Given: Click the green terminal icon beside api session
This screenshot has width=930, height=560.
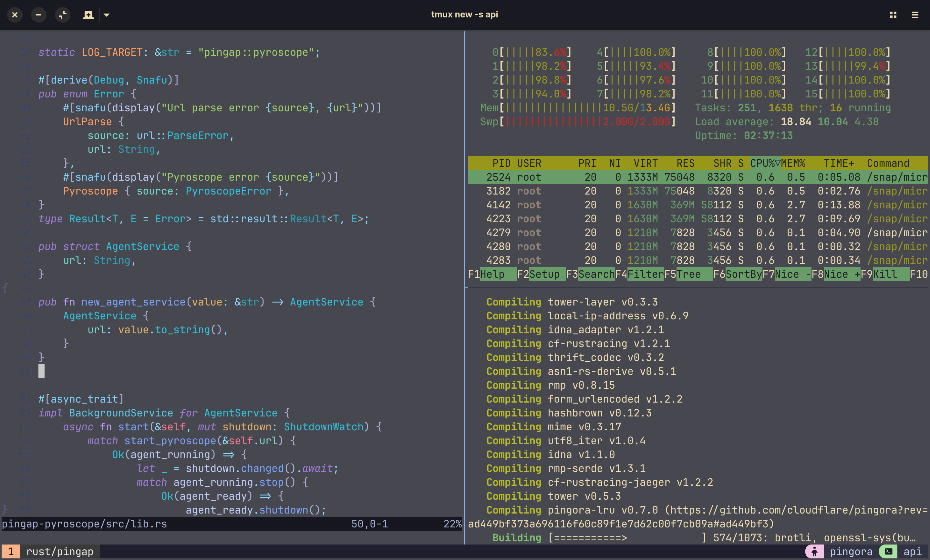Looking at the screenshot, I should coord(888,551).
